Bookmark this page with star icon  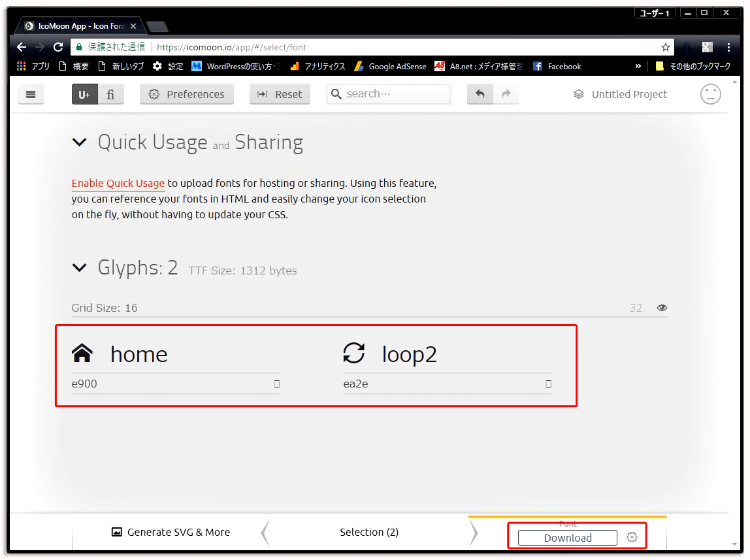pos(665,47)
